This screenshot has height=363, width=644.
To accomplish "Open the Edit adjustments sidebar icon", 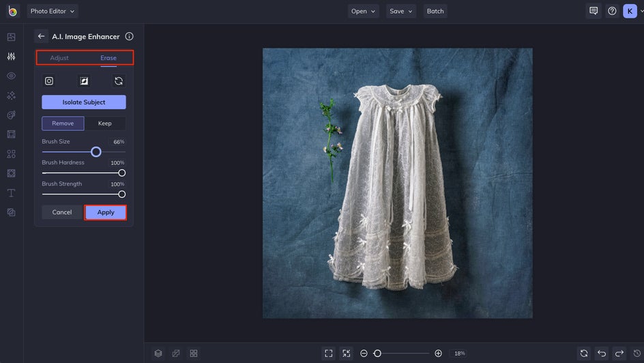I will [12, 56].
